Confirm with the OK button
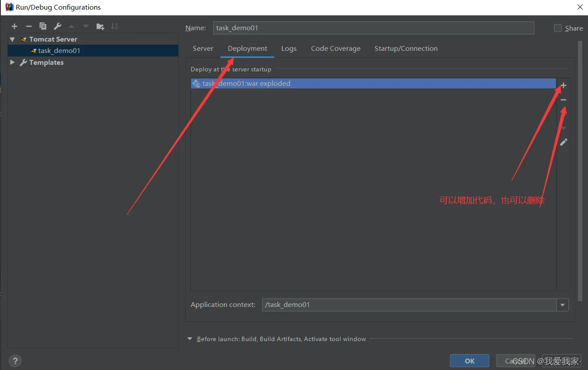Viewport: 588px width, 370px height. click(x=470, y=361)
